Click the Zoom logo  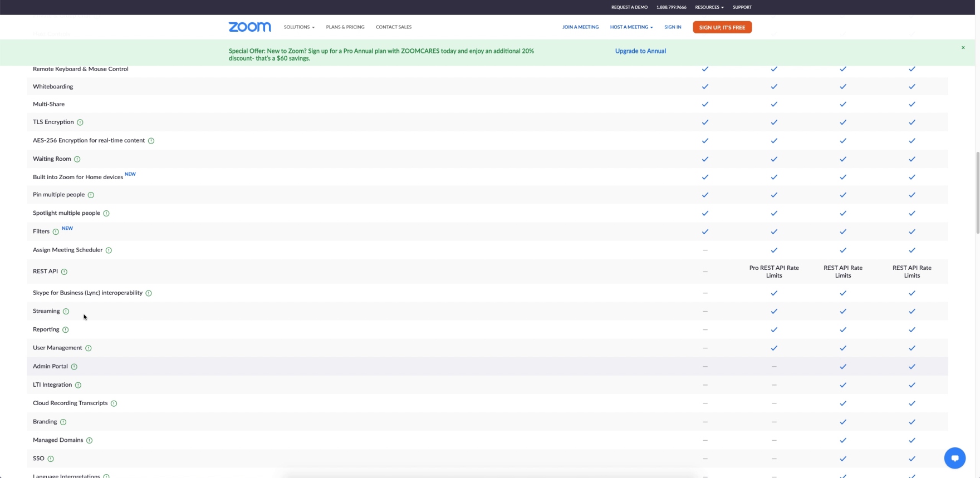pyautogui.click(x=249, y=27)
